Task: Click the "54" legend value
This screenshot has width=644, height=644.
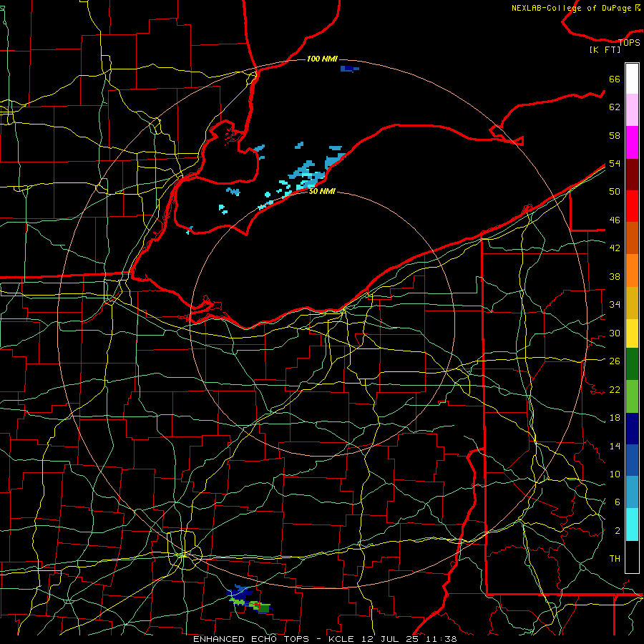Action: [x=615, y=163]
